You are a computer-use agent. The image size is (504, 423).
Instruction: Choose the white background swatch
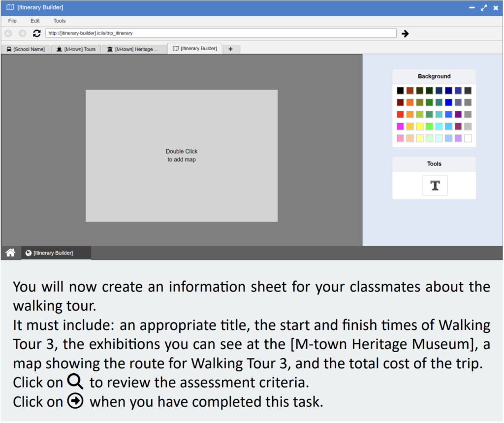468,138
